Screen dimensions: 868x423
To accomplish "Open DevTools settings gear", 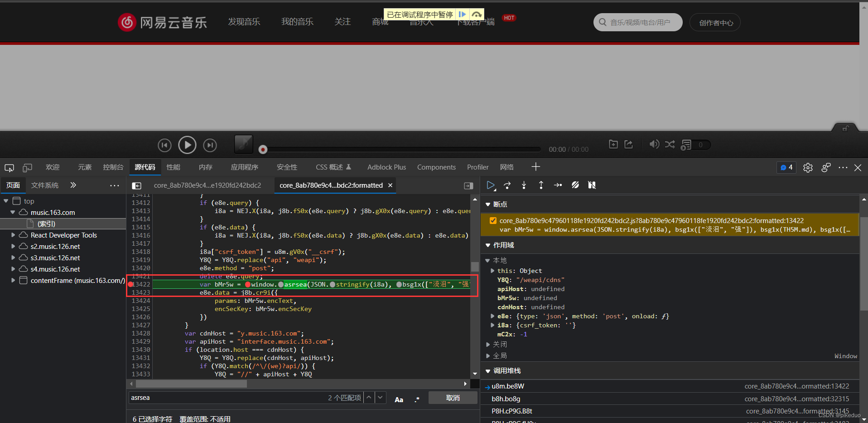I will click(x=808, y=167).
